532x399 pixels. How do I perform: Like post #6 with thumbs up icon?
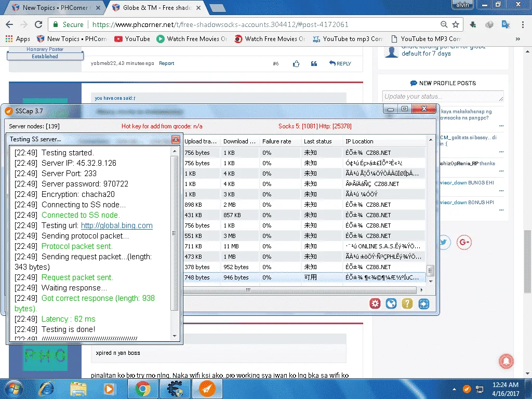click(x=296, y=63)
